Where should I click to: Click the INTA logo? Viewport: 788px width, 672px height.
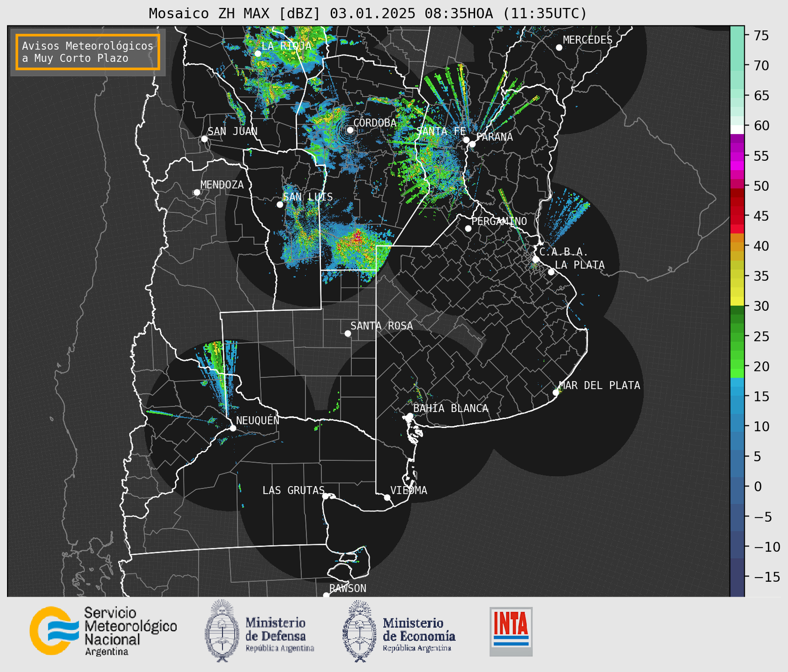click(x=511, y=631)
